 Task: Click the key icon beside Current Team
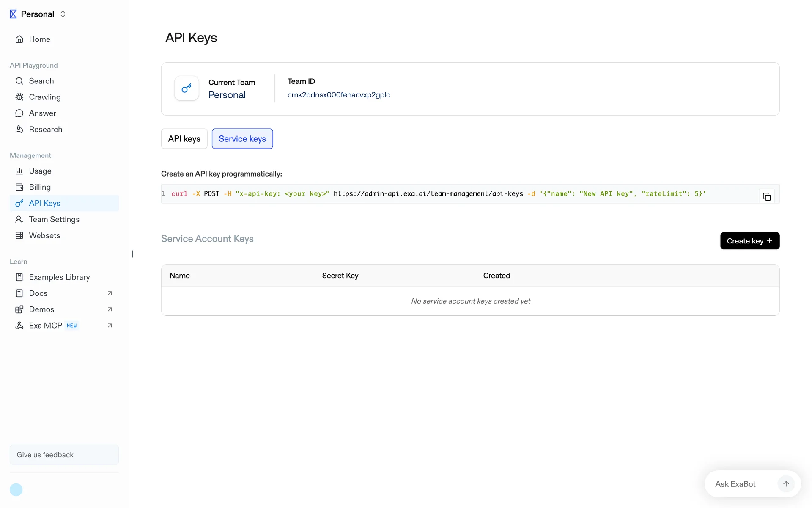point(187,88)
